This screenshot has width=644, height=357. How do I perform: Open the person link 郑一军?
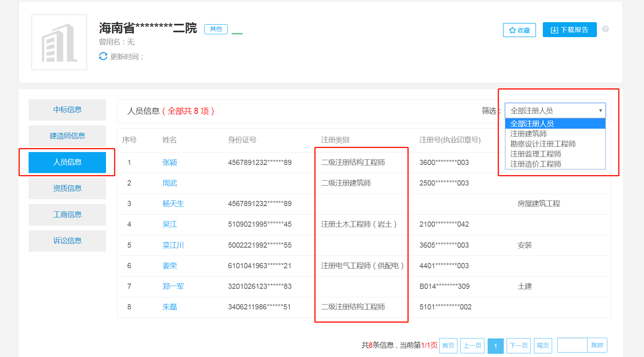click(x=173, y=286)
